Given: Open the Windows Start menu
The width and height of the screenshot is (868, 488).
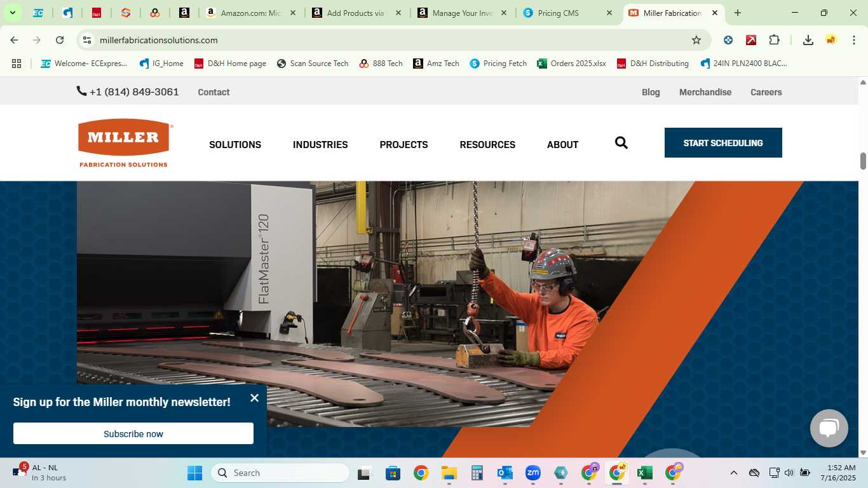Looking at the screenshot, I should [194, 473].
